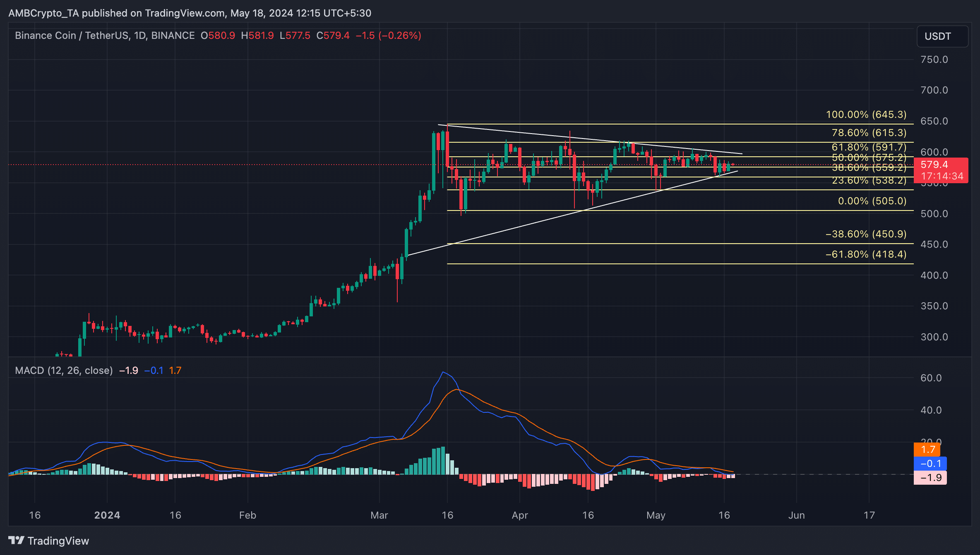This screenshot has height=555, width=980.
Task: Click the close price value C579.4
Action: (x=333, y=36)
